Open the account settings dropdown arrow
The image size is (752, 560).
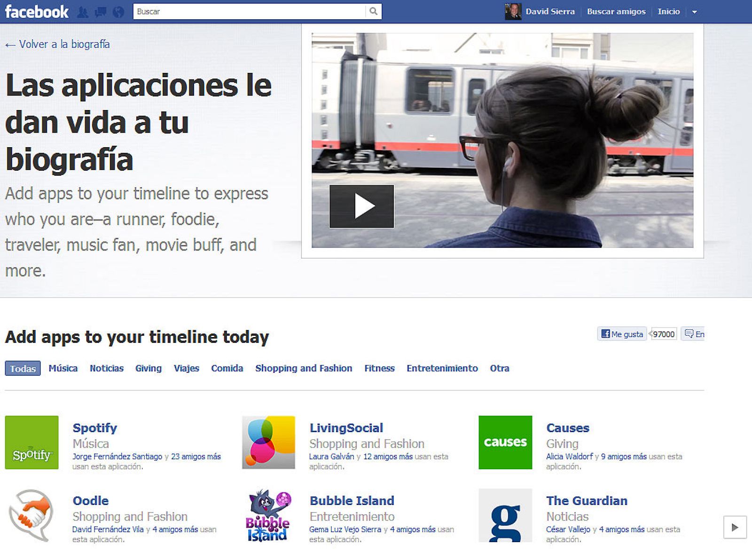(695, 11)
